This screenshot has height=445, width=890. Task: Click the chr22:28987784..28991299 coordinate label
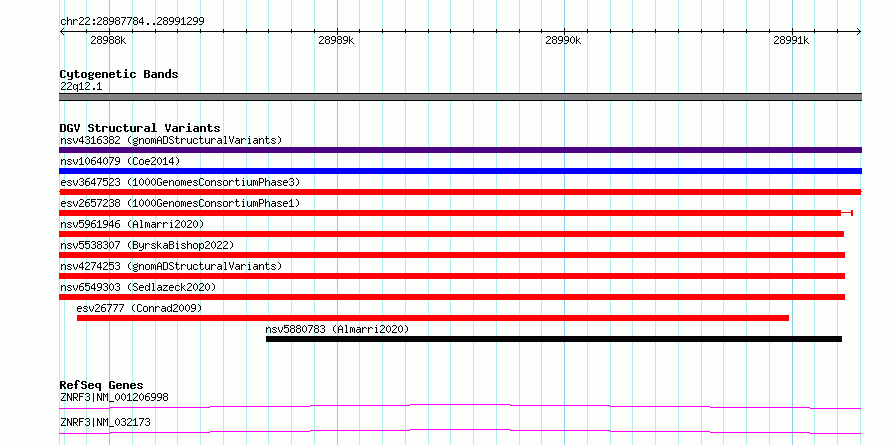(132, 21)
